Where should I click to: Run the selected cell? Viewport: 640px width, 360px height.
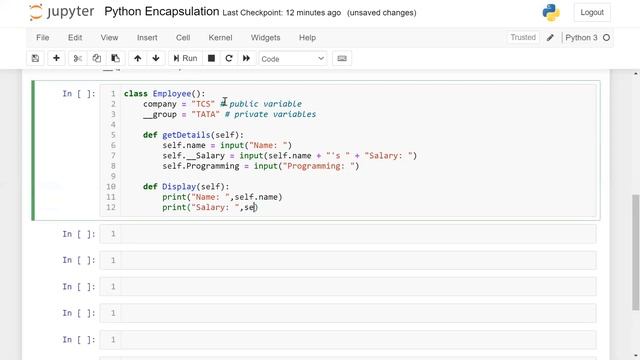point(185,58)
